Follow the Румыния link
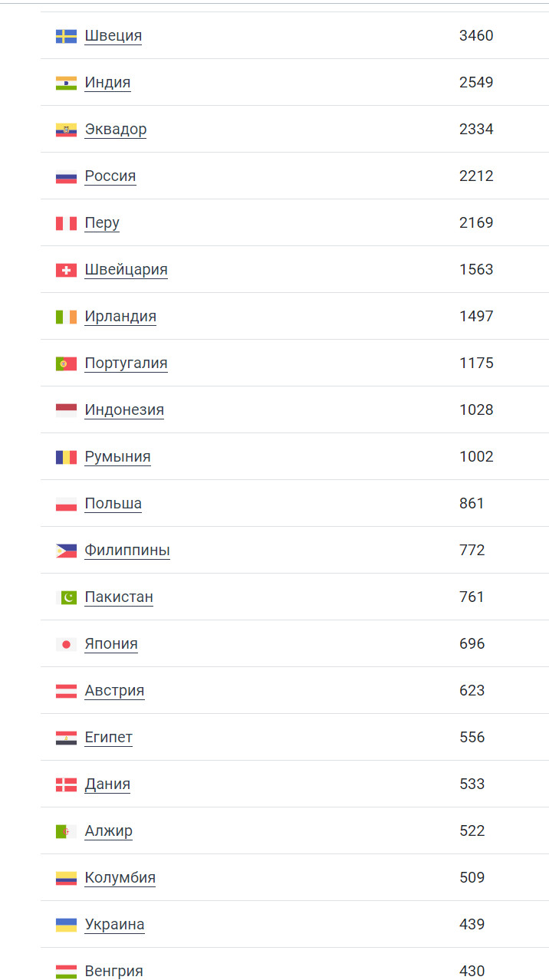This screenshot has width=549, height=980. coord(117,457)
